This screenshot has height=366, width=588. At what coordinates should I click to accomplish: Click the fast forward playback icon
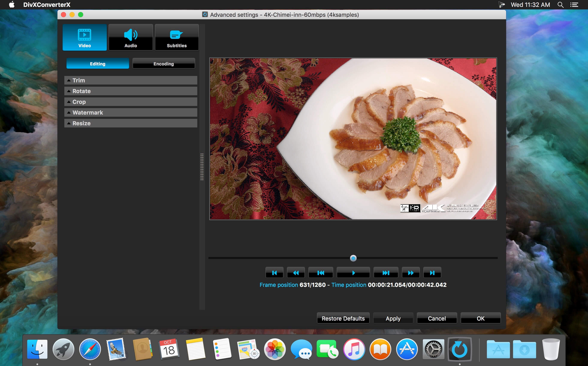[x=410, y=273]
